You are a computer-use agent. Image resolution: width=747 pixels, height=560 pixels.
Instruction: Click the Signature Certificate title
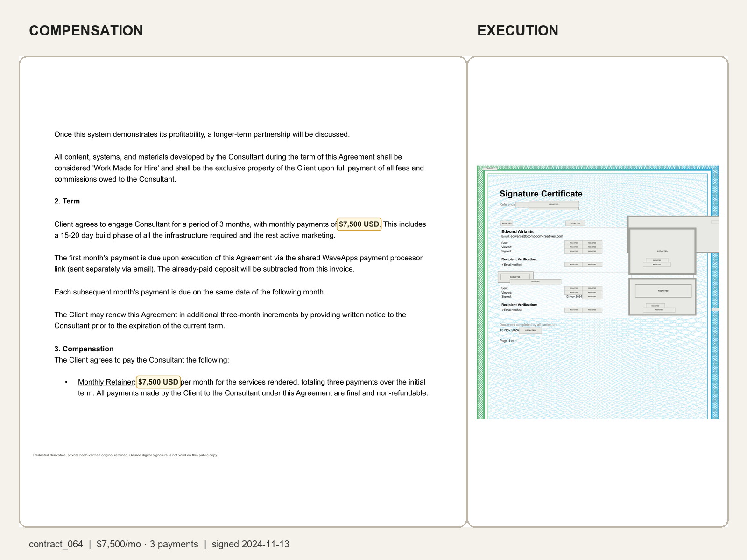tap(541, 194)
